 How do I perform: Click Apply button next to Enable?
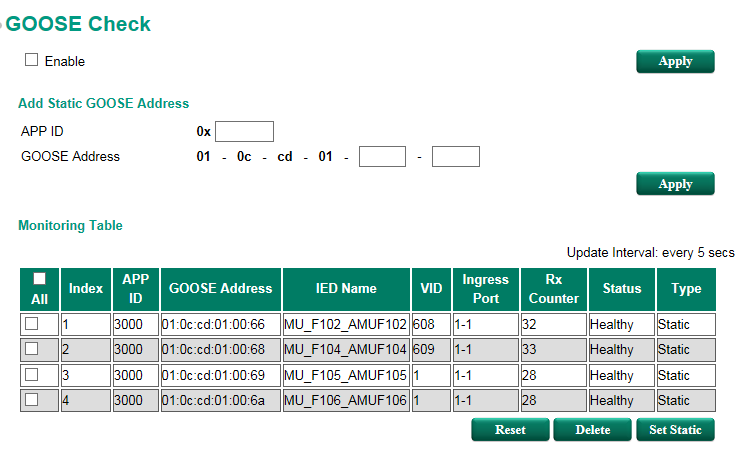675,61
